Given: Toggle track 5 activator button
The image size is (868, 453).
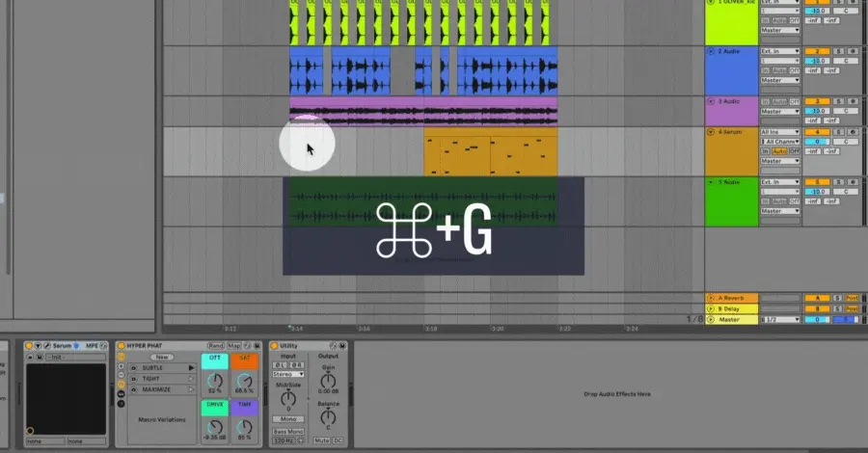Looking at the screenshot, I should point(817,181).
